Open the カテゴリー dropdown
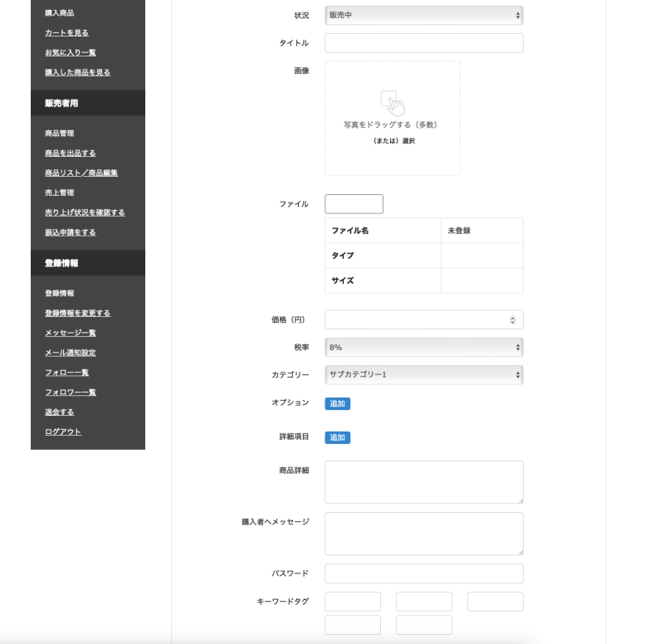The height and width of the screenshot is (644, 664). pos(424,375)
